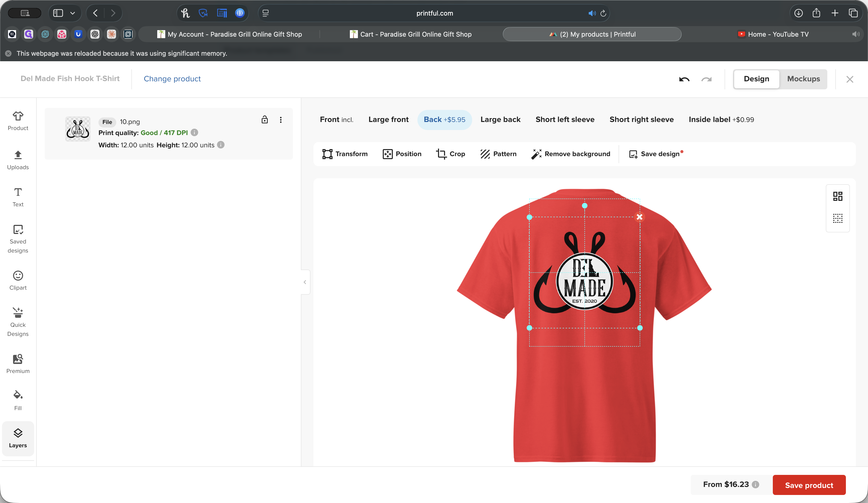This screenshot has height=503, width=868.
Task: Toggle the lock on 10.png layer
Action: [x=264, y=119]
